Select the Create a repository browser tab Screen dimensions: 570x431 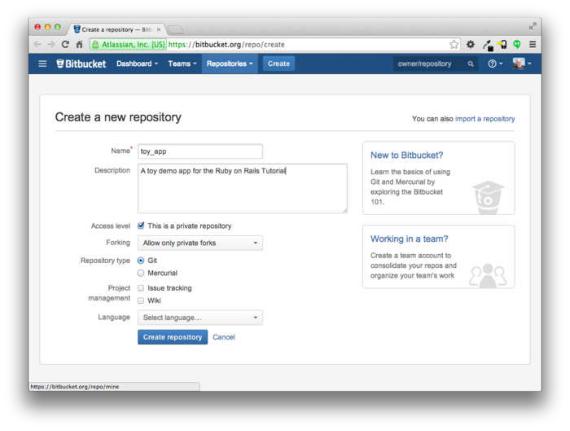point(116,29)
